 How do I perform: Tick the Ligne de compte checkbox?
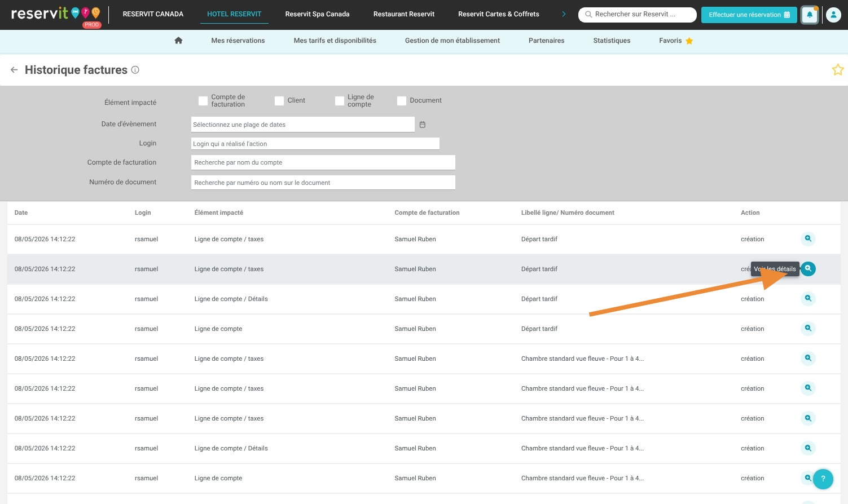340,101
